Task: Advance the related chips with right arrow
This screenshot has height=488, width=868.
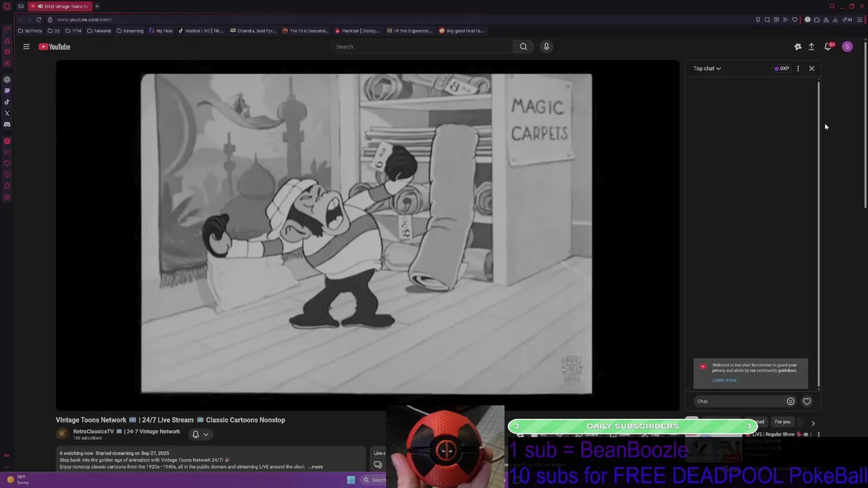Action: point(813,424)
